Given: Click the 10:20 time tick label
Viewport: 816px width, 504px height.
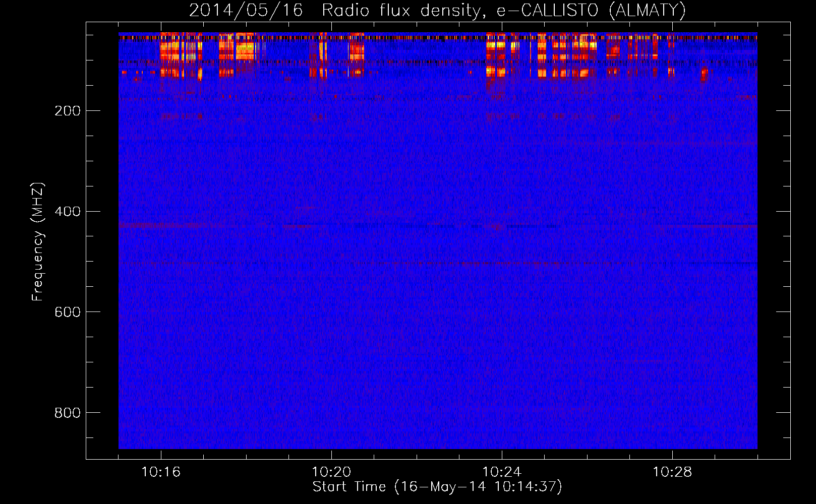Looking at the screenshot, I should click(331, 472).
